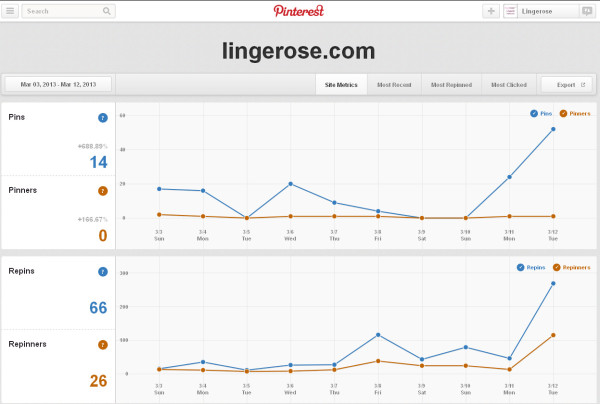Click the Repinners data point for 3/12 Tue
This screenshot has height=404, width=600.
point(553,335)
